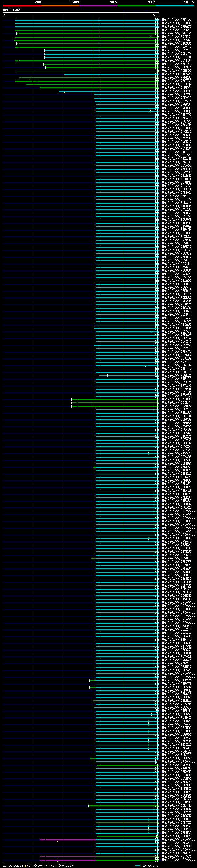Select hit label UniRef100_C2CS46
This screenshot has width=197, height=868.
pyautogui.click(x=177, y=433)
